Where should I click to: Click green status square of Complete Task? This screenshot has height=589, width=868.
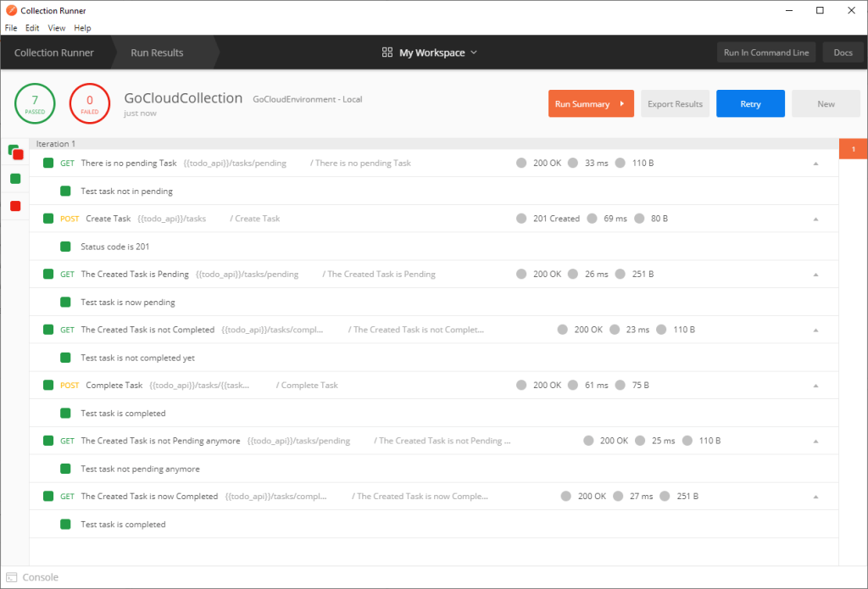(48, 385)
